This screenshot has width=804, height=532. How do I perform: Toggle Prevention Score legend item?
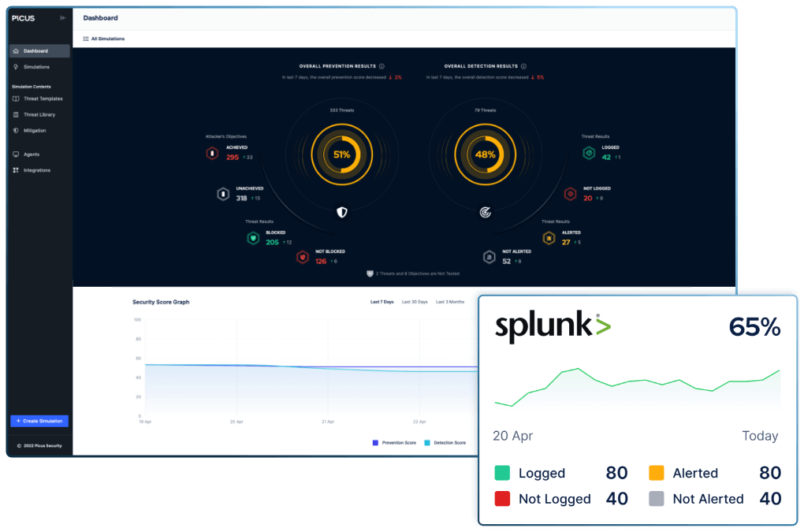pyautogui.click(x=394, y=443)
